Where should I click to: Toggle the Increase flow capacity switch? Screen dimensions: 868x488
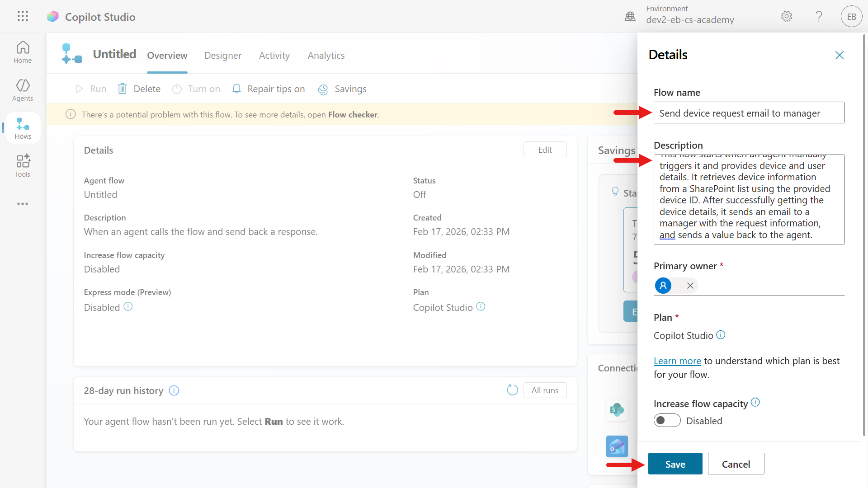[667, 420]
